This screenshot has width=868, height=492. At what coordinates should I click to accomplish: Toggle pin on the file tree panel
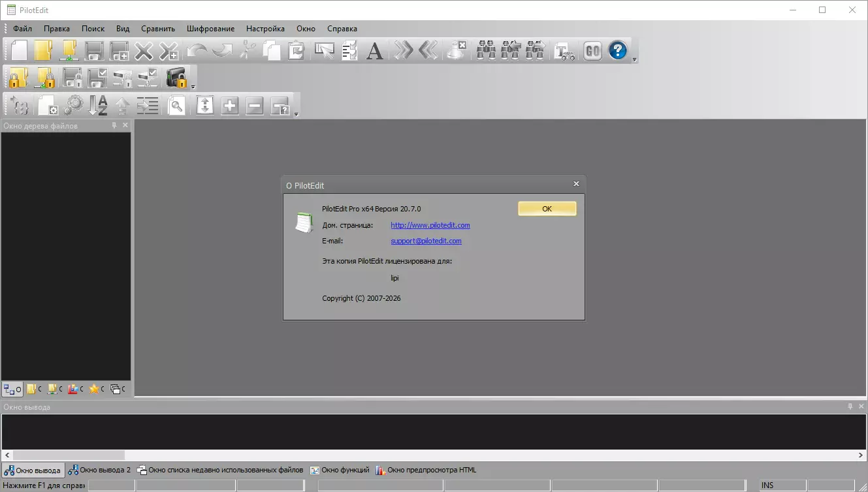tap(114, 125)
